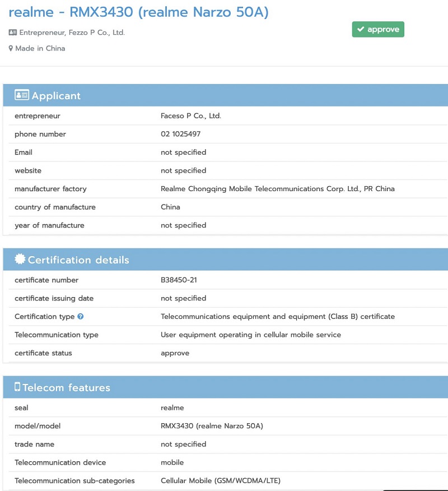This screenshot has height=491, width=448.
Task: Select the 'Made in China' text
Action: 40,49
